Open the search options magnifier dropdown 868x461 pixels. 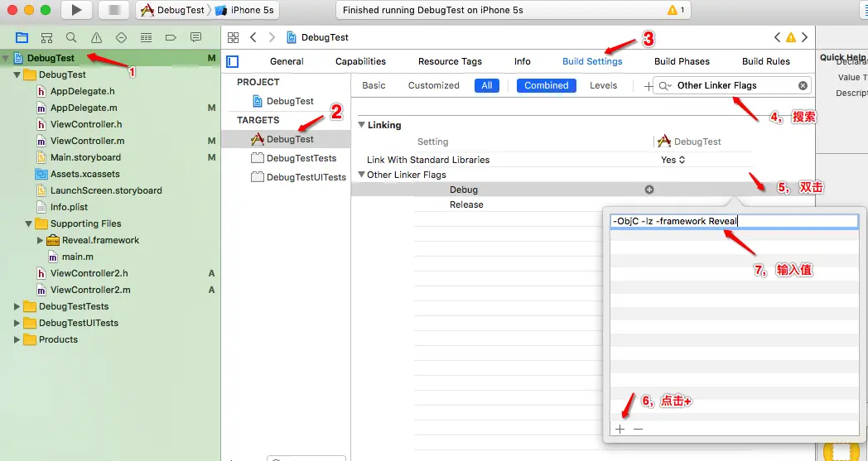664,86
